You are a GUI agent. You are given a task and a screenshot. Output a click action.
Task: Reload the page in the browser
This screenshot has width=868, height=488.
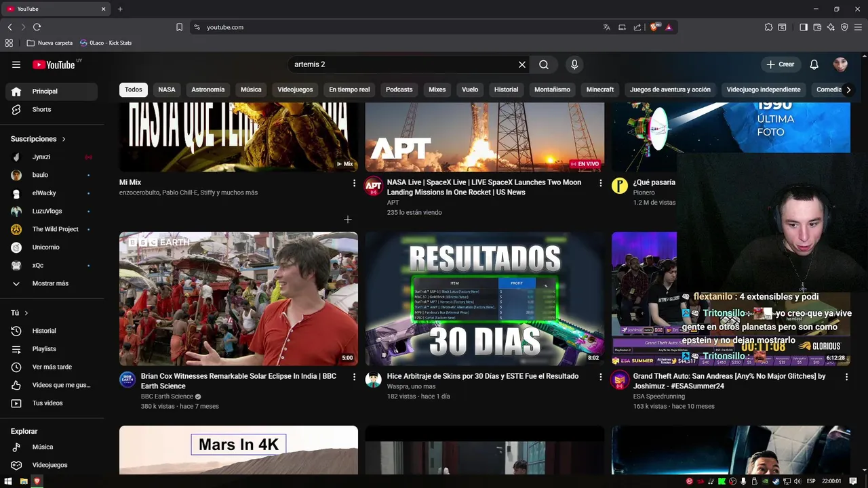37,27
